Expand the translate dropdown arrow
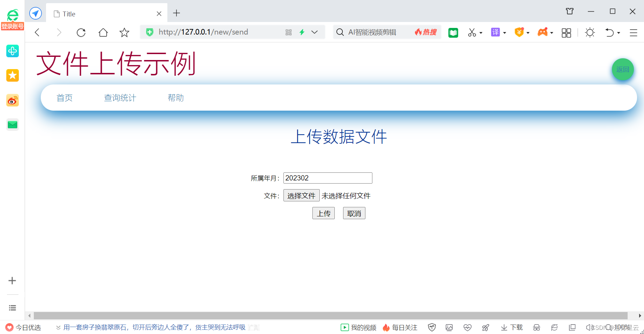Image resolution: width=644 pixels, height=334 pixels. (505, 33)
